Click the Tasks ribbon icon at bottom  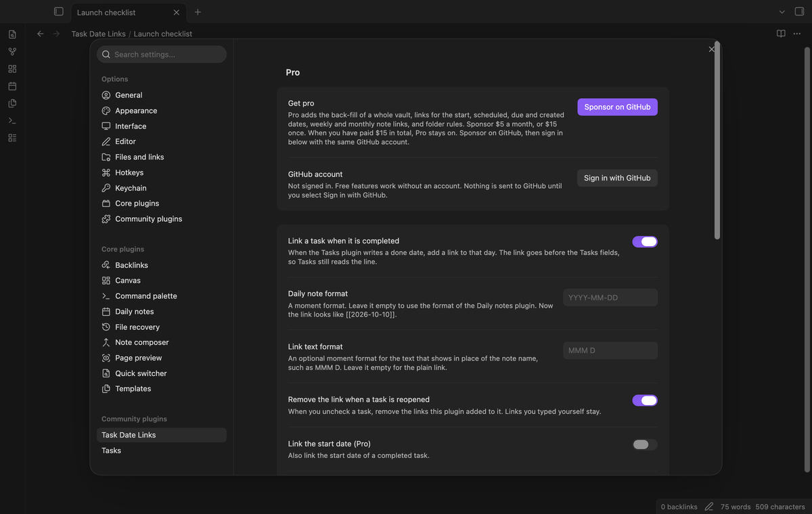(12, 138)
